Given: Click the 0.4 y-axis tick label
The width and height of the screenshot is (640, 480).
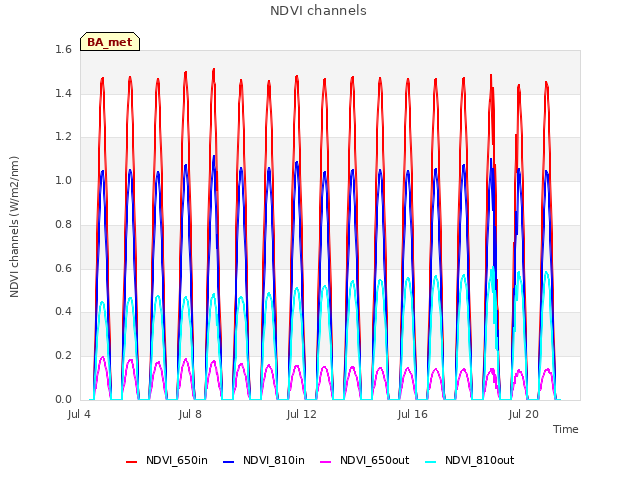Looking at the screenshot, I should pos(63,311).
